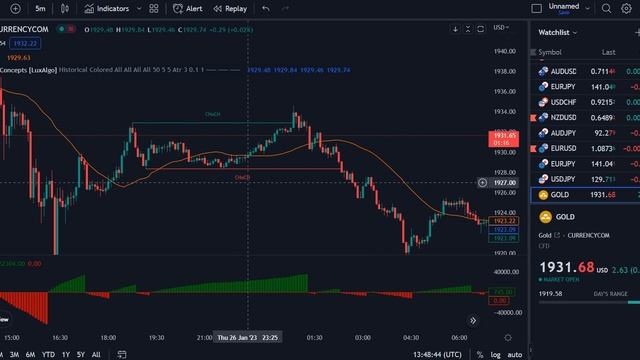Viewport: 640px width, 360px height.
Task: Select the EURJPY row showing 141.04 above USDCHF
Action: click(585, 87)
